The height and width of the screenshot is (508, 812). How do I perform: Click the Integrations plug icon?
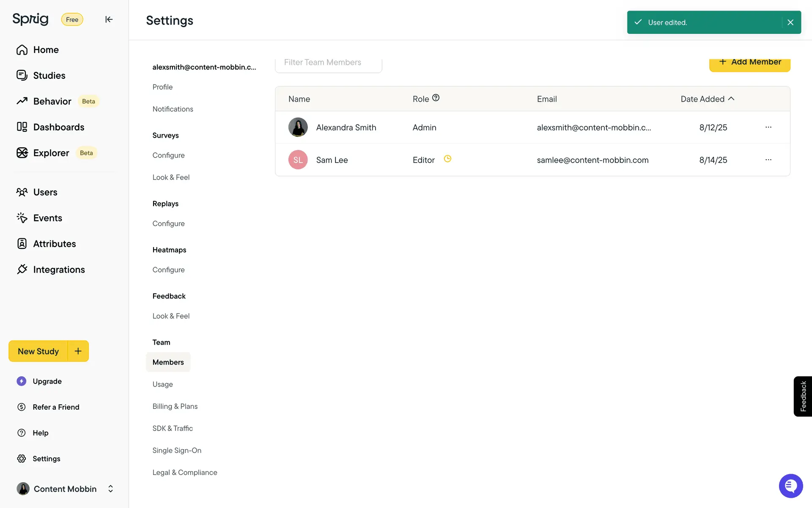(22, 269)
